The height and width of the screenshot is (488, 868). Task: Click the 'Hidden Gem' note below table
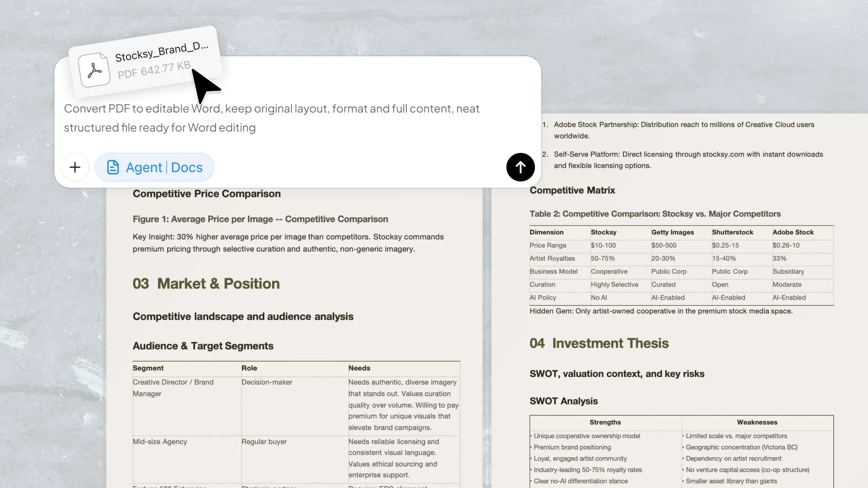pos(661,311)
